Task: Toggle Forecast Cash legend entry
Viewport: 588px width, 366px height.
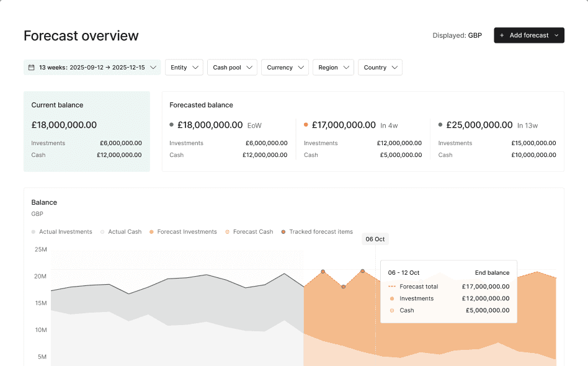Action: coord(249,232)
